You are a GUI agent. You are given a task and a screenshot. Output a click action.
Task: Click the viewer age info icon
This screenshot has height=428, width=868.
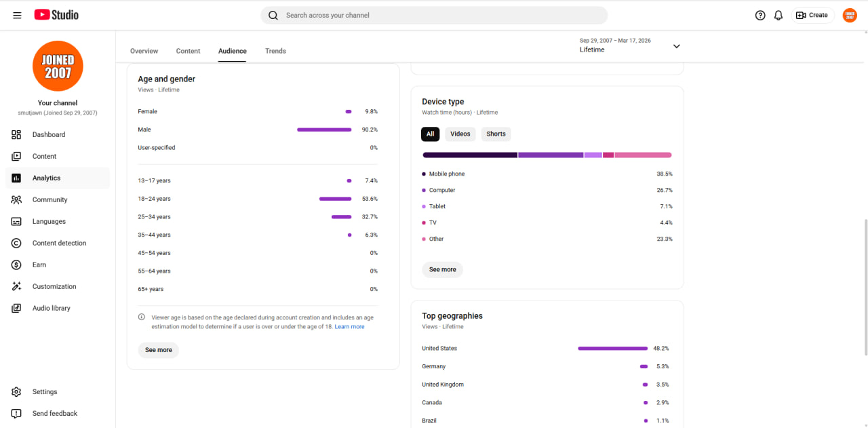[142, 317]
